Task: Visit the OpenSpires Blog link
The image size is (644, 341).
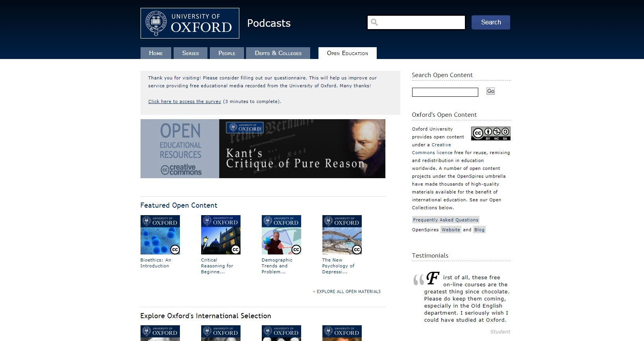Action: [479, 230]
